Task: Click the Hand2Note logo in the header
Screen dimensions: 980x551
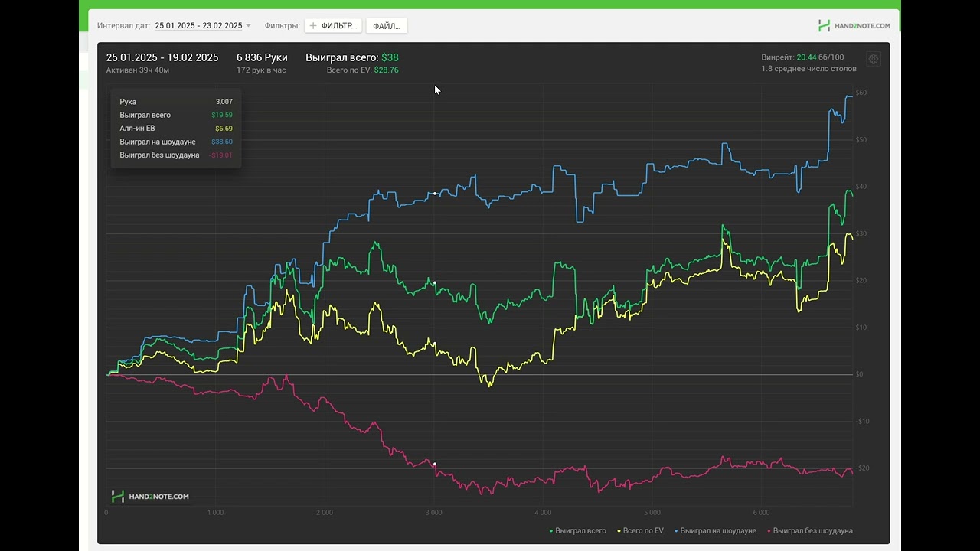Action: [x=854, y=25]
